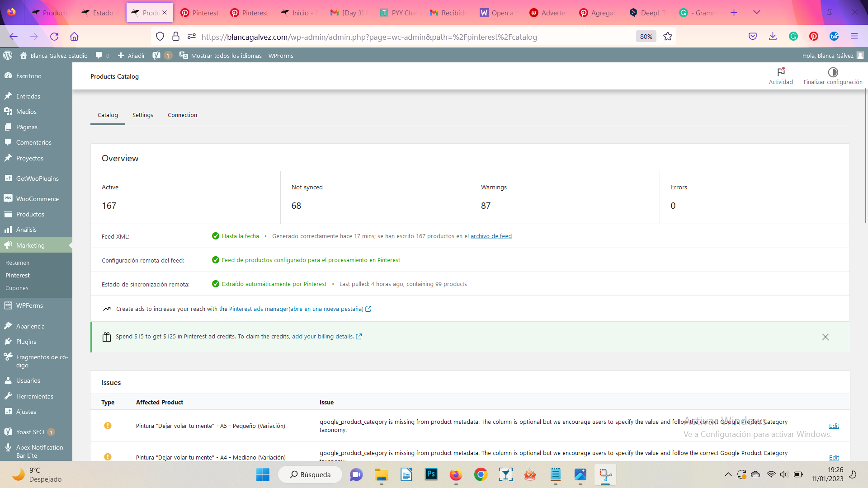Open WPForms in the admin bar
The image size is (868, 488).
281,56
